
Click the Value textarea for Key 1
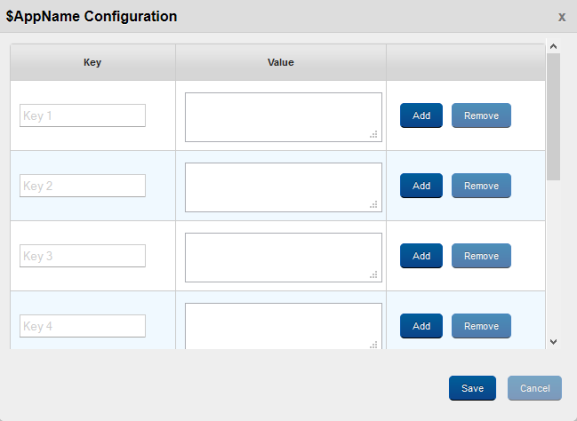[283, 117]
